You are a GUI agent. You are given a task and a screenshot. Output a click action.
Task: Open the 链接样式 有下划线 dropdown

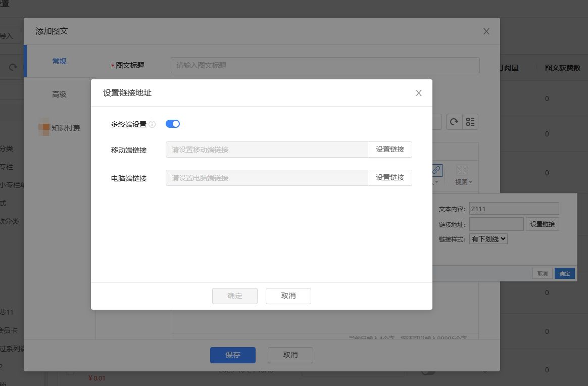click(488, 239)
